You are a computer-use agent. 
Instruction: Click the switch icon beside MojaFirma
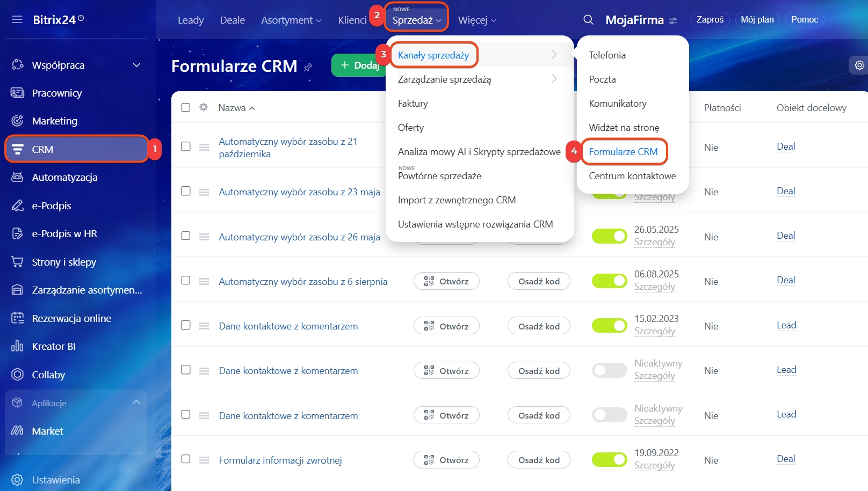673,21
